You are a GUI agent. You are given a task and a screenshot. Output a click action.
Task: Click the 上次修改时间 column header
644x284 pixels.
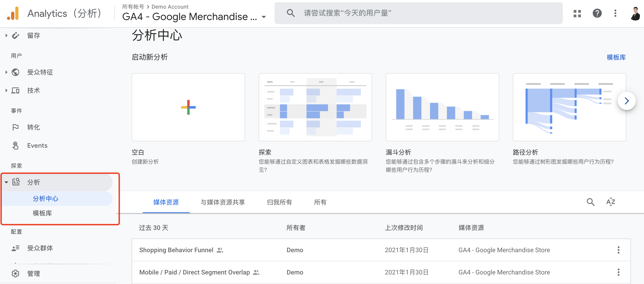[404, 227]
